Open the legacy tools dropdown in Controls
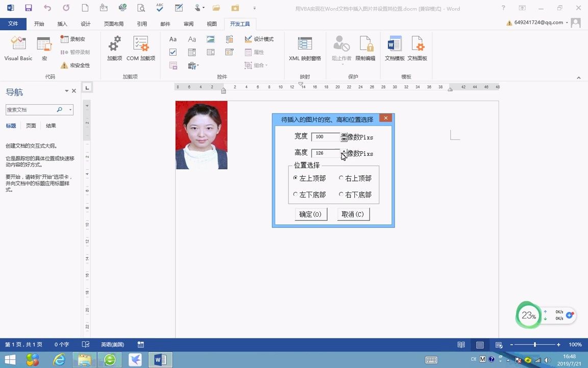 [x=193, y=66]
